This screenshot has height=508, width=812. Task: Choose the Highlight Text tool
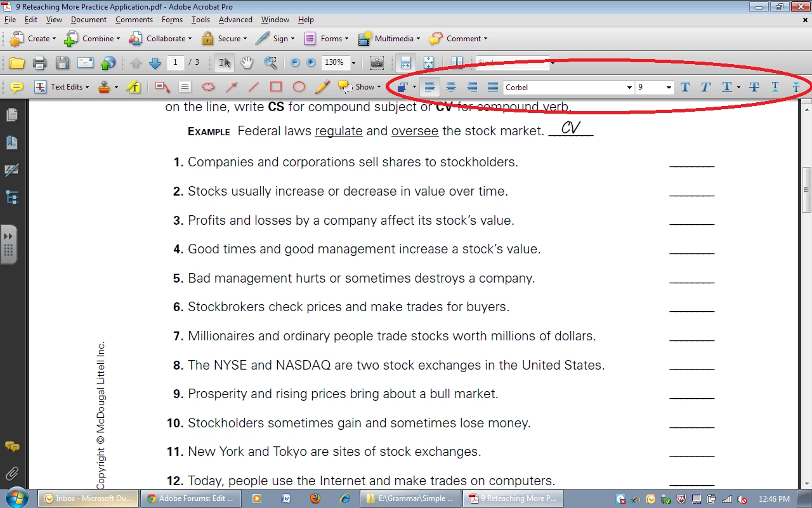(x=133, y=87)
